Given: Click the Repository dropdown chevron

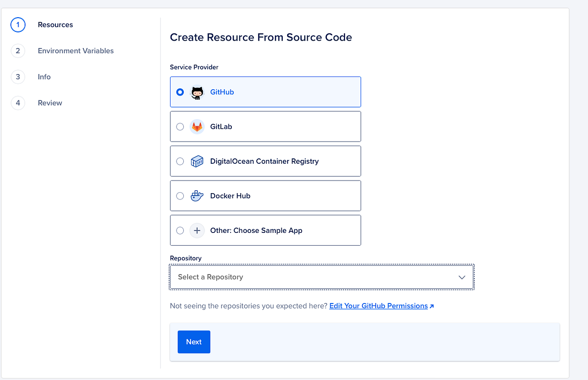Looking at the screenshot, I should (x=462, y=277).
